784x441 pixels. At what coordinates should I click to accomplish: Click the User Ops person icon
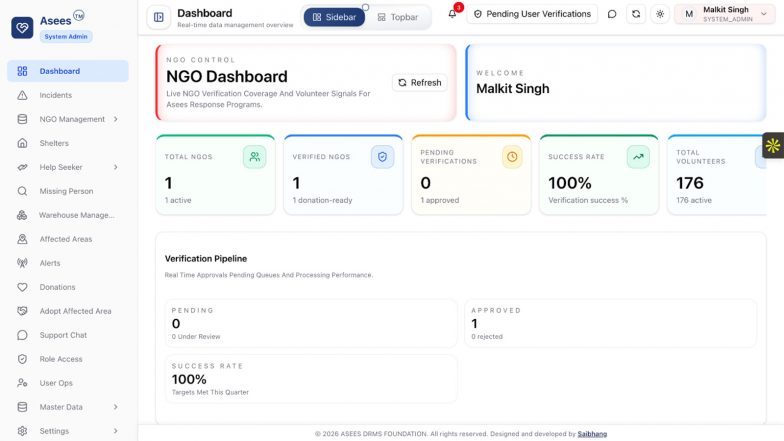click(22, 383)
